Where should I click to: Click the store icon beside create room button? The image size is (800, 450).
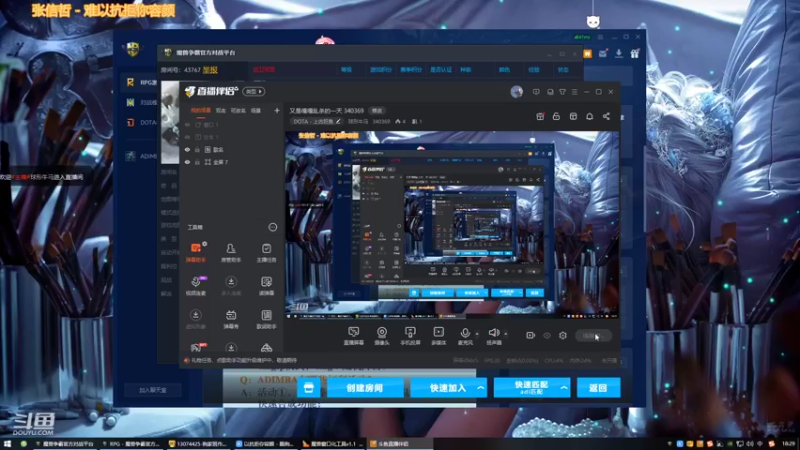308,388
